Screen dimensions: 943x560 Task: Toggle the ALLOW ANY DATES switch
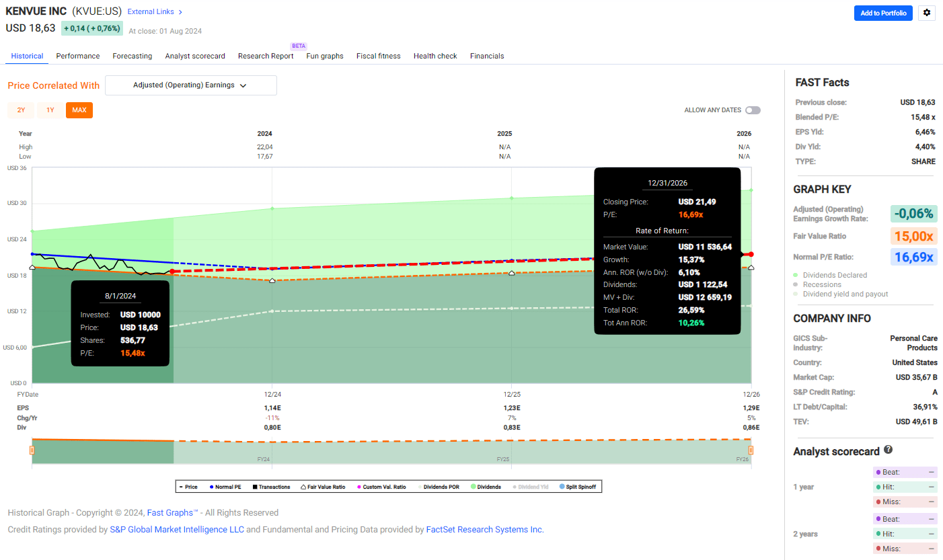753,110
